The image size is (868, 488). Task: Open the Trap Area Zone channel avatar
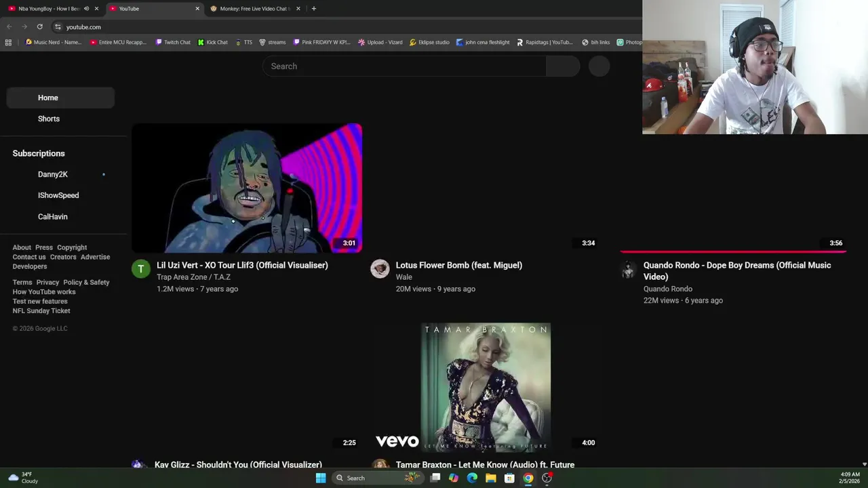pos(141,268)
